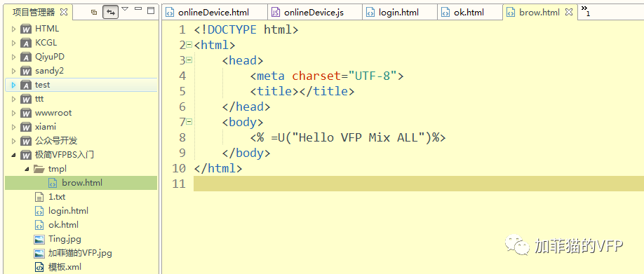Viewport: 644px width, 274px height.
Task: Click the 公众号开发 project W icon
Action: tap(26, 141)
